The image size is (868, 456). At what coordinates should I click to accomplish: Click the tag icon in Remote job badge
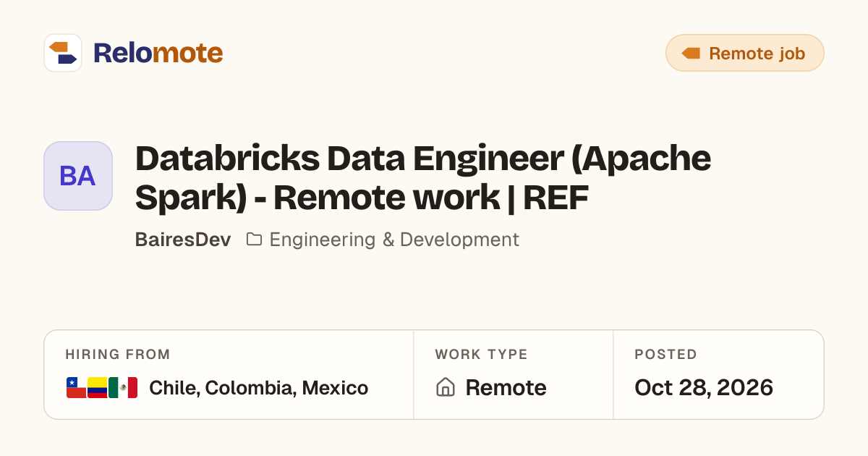pyautogui.click(x=691, y=54)
